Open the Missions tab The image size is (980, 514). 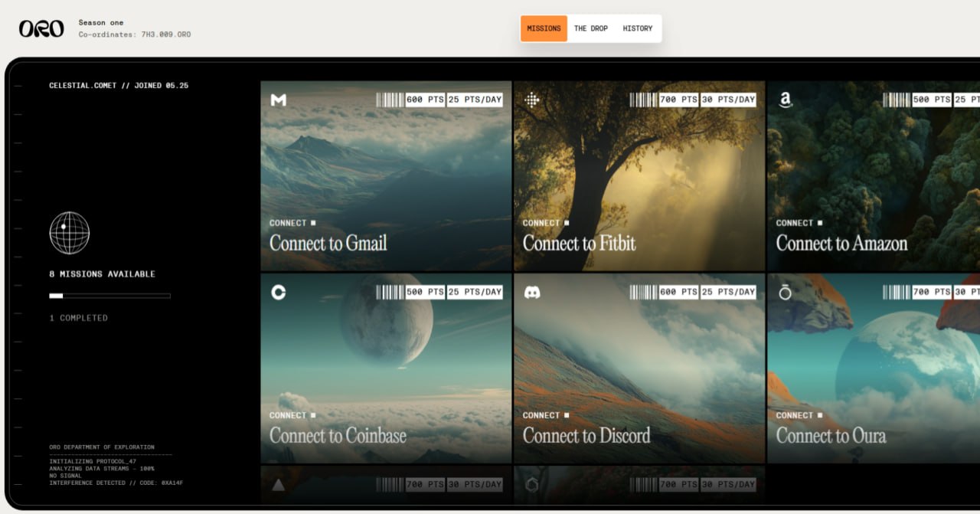pos(544,28)
